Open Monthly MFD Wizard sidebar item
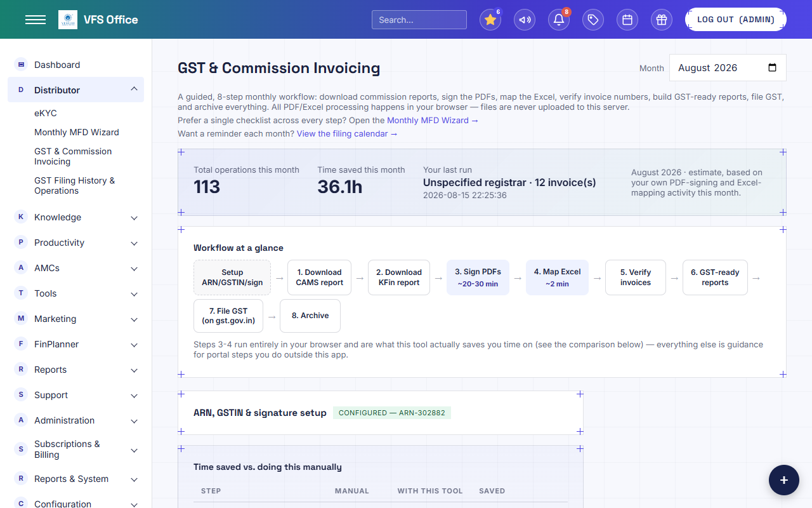The image size is (812, 508). (77, 132)
